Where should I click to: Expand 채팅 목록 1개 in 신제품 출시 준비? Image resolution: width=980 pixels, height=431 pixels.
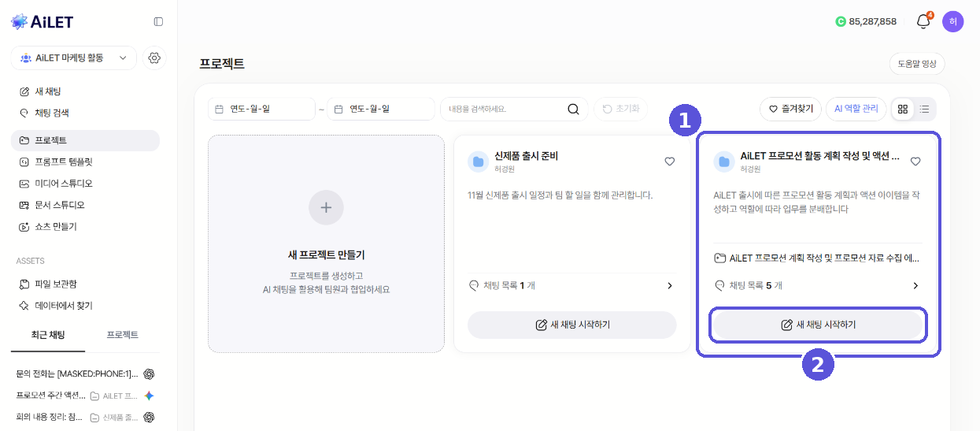point(571,285)
